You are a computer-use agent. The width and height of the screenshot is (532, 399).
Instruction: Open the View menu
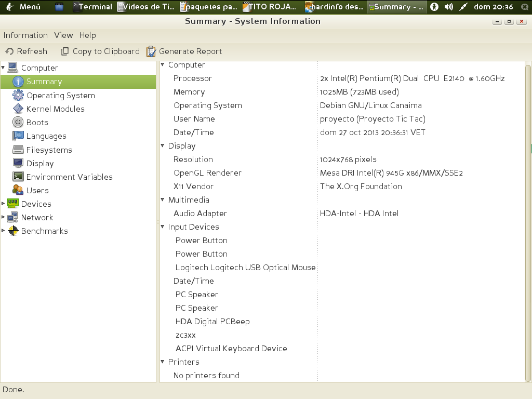point(63,35)
